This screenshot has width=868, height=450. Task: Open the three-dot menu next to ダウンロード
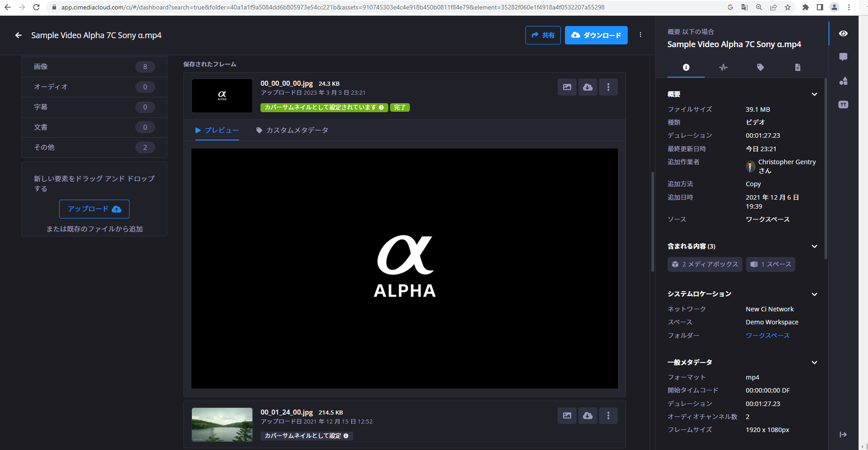click(640, 35)
